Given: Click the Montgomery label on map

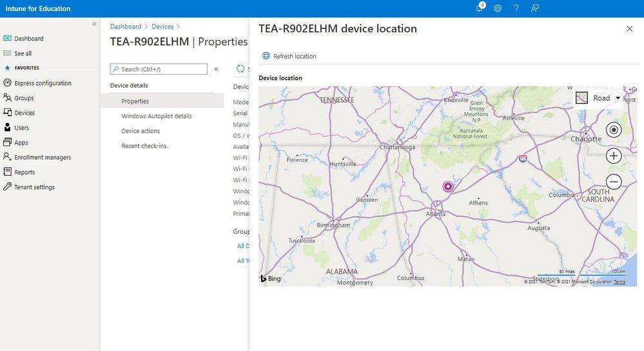Looking at the screenshot, I should pos(355,283).
